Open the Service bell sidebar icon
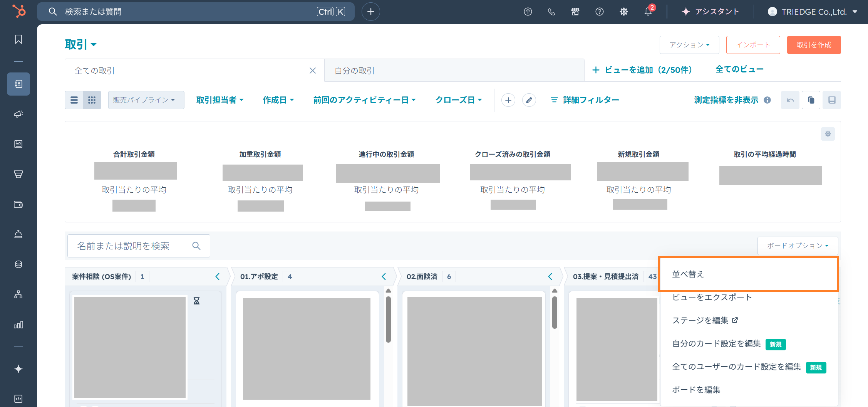The height and width of the screenshot is (407, 868). (18, 234)
